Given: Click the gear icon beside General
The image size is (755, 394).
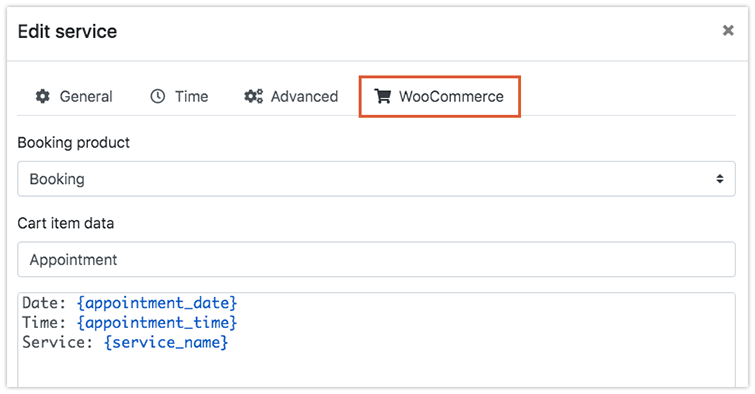Looking at the screenshot, I should click(43, 96).
